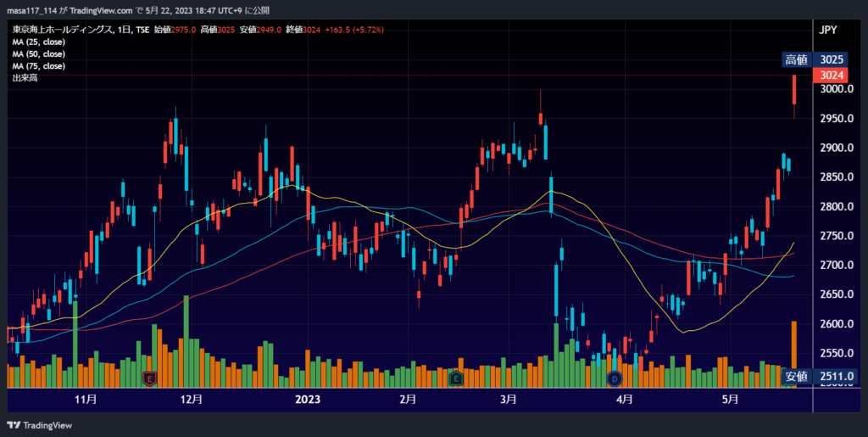Click the teal earnings E marker in February
Viewport: 868px width, 437px height.
tap(455, 378)
